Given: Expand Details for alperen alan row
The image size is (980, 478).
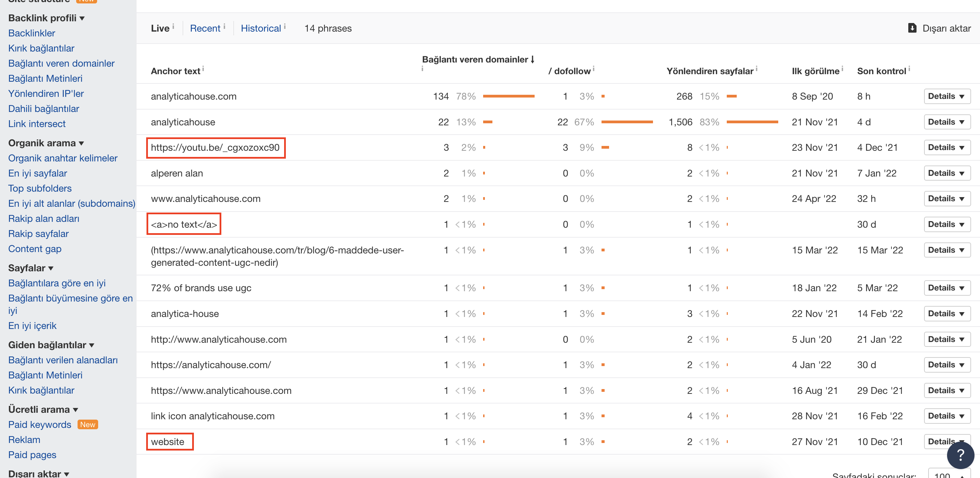Looking at the screenshot, I should click(x=947, y=173).
